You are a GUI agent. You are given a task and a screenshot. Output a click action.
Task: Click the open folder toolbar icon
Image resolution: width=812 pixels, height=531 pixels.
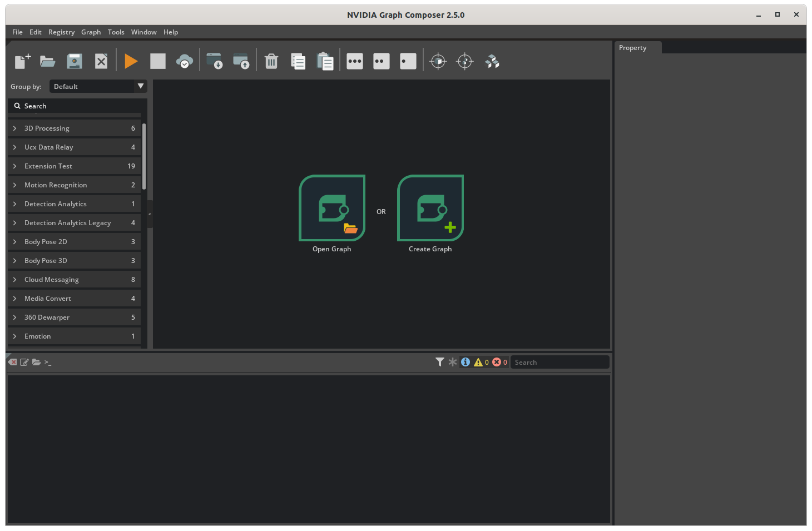(48, 61)
